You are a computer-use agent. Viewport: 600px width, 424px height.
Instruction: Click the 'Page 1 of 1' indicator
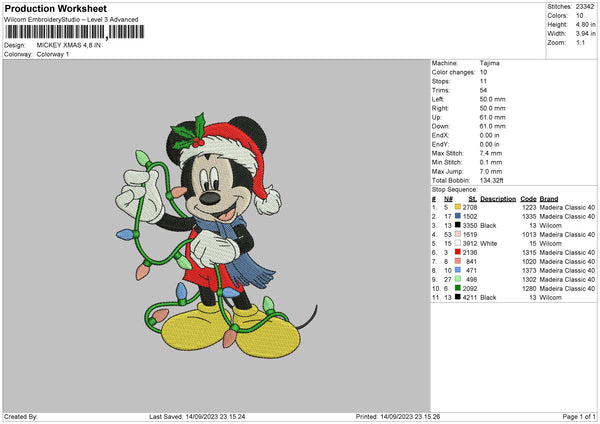579,416
